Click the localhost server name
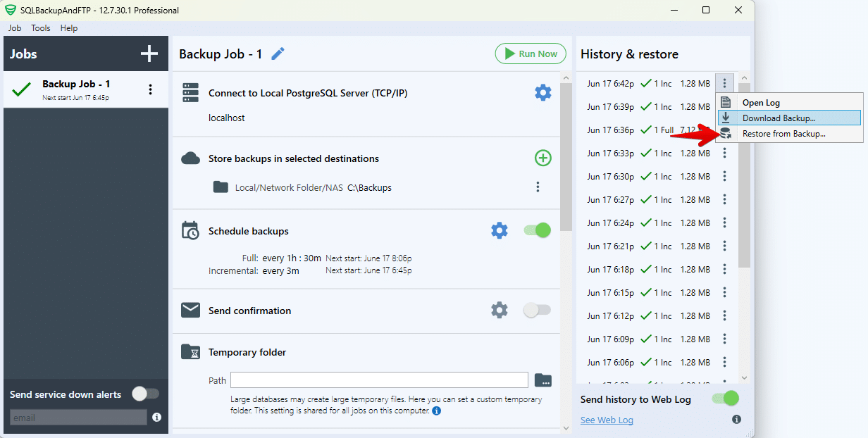 tap(226, 118)
